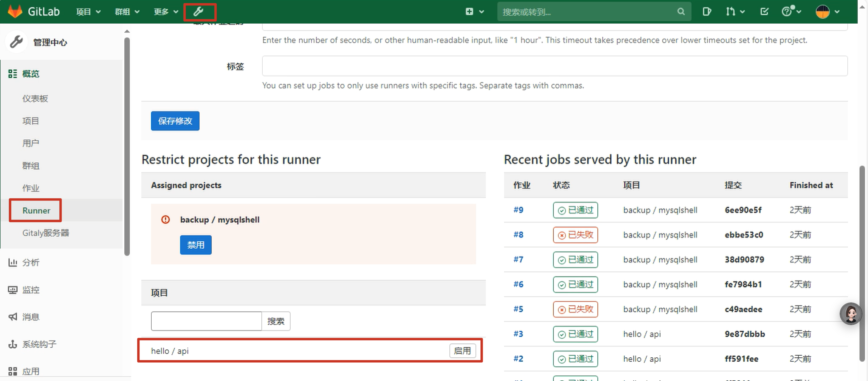Click the search magnifier icon
This screenshot has width=868, height=381.
681,12
